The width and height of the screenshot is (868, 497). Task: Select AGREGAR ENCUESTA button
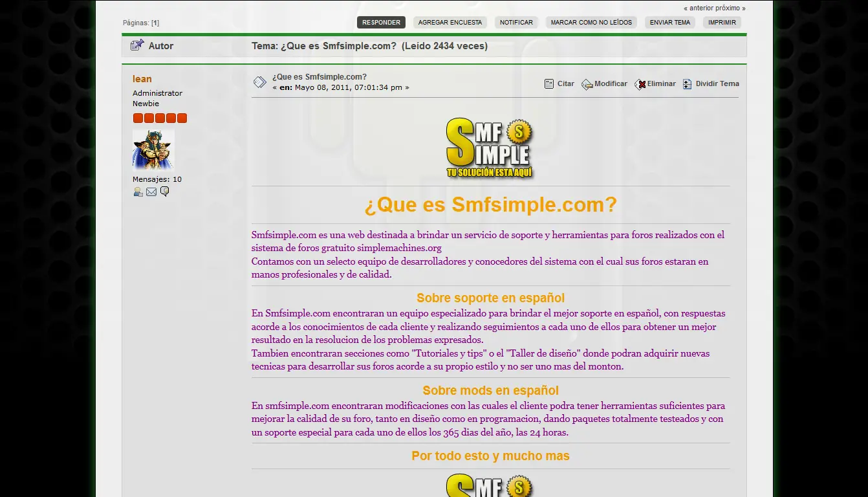[x=450, y=22]
